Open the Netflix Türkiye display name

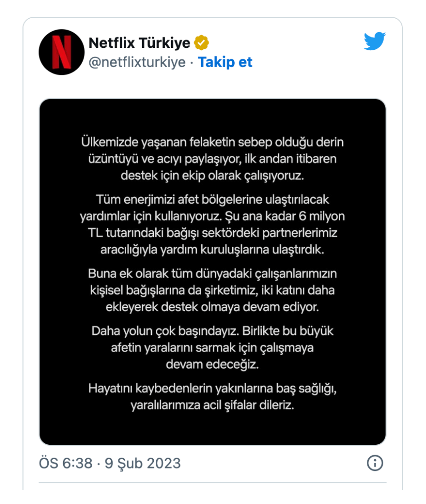(x=140, y=42)
